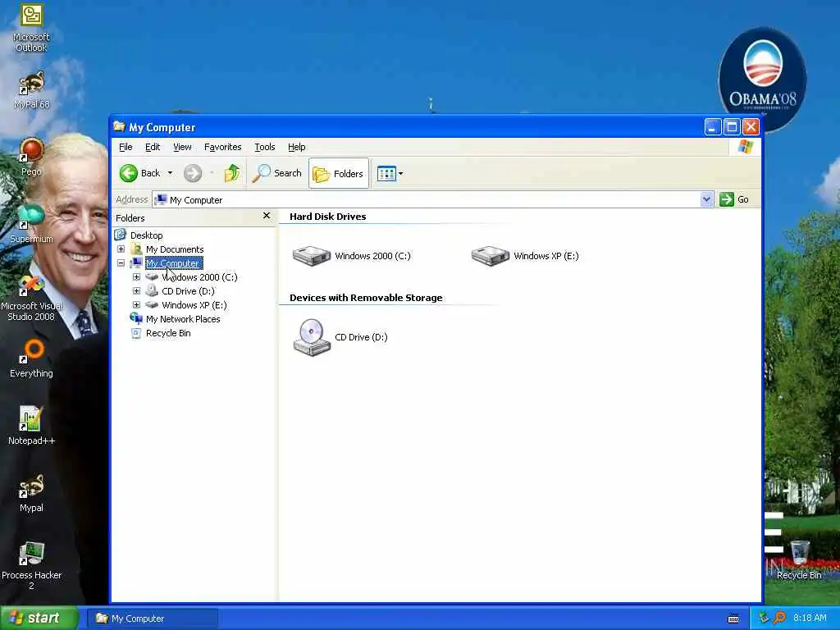
Task: Select My Computer in folder tree
Action: point(174,263)
